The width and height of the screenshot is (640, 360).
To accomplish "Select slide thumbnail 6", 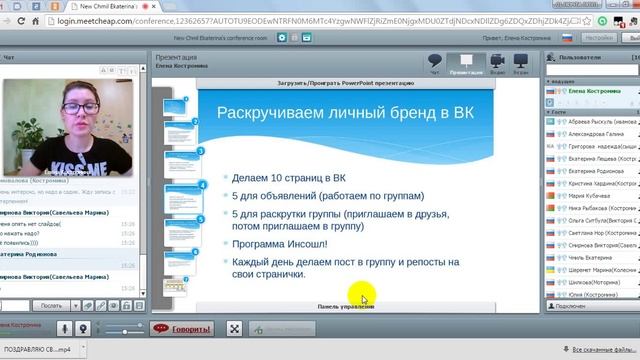I will click(180, 262).
